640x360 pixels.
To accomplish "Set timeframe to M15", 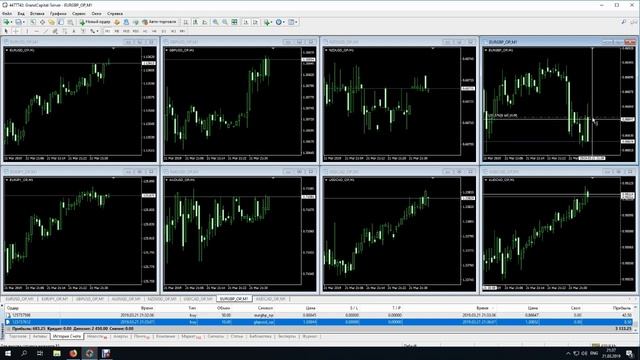I will [x=126, y=31].
